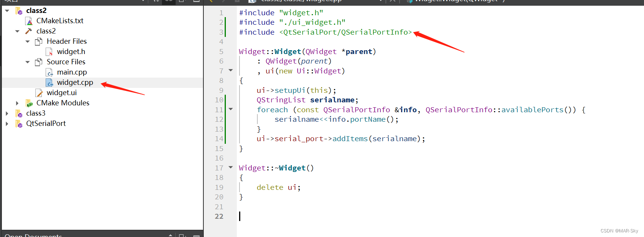Screen dimensions: 644x237
Task: Expand the class3 project node
Action: point(7,113)
